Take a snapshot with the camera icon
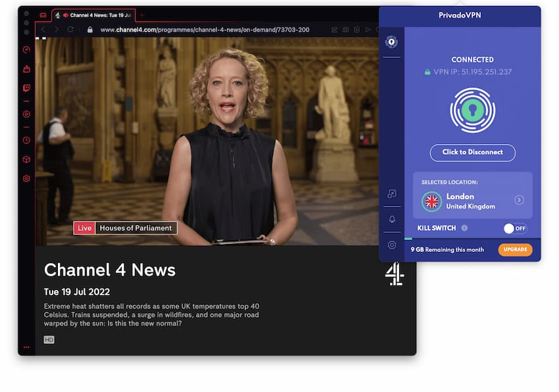Screen dimensions: 559x392 (x=345, y=30)
